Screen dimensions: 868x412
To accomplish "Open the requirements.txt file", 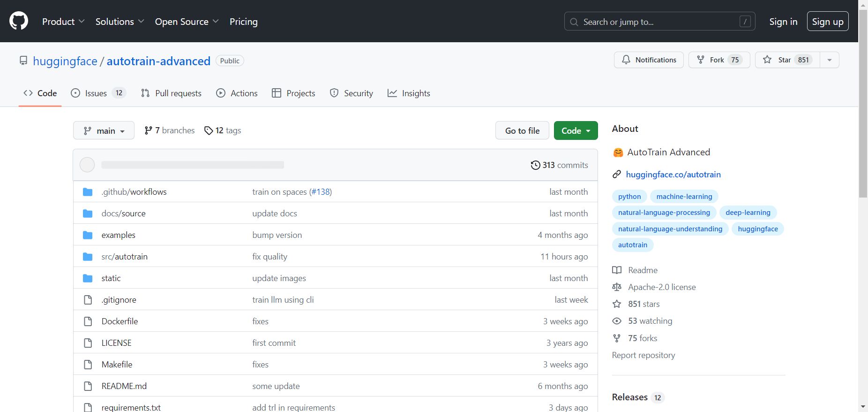I will pyautogui.click(x=131, y=407).
